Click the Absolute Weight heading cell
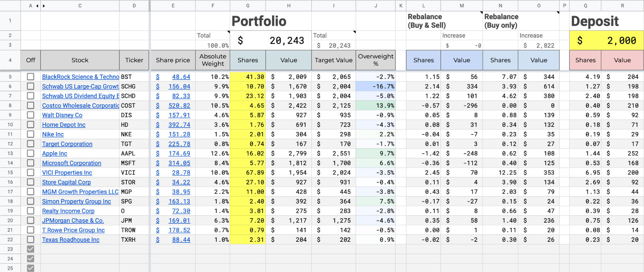This screenshot has width=644, height=272. (213, 60)
